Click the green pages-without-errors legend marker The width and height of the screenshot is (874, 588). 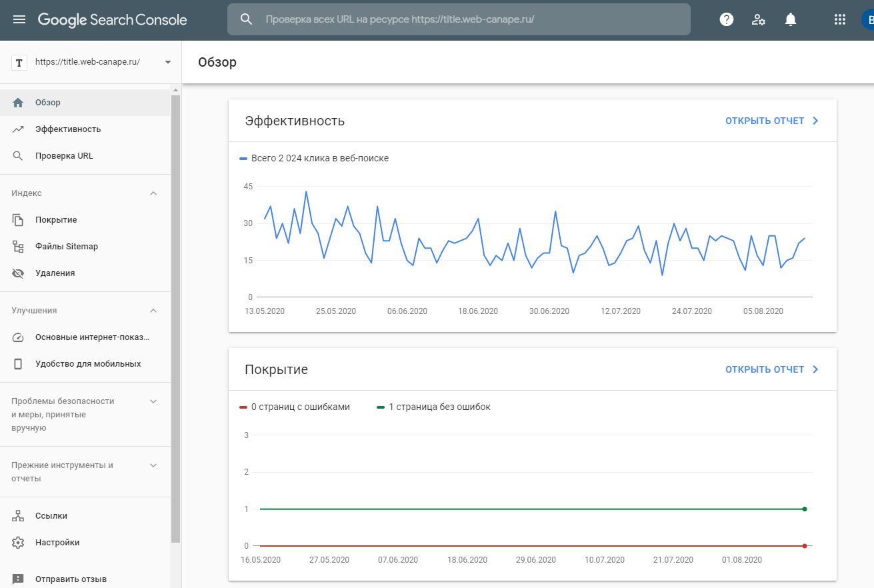[381, 407]
